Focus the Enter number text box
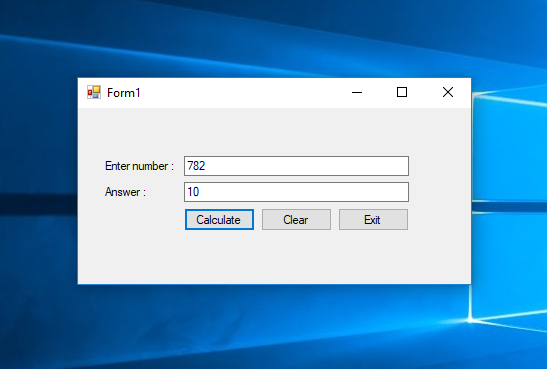 [x=296, y=166]
